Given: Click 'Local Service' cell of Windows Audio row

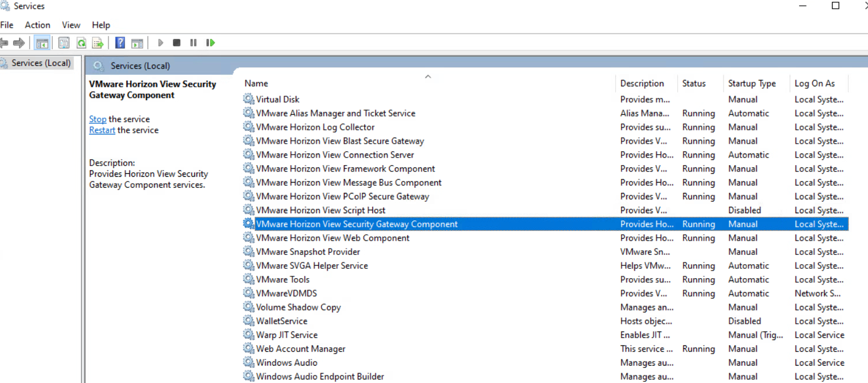Looking at the screenshot, I should click(819, 363).
